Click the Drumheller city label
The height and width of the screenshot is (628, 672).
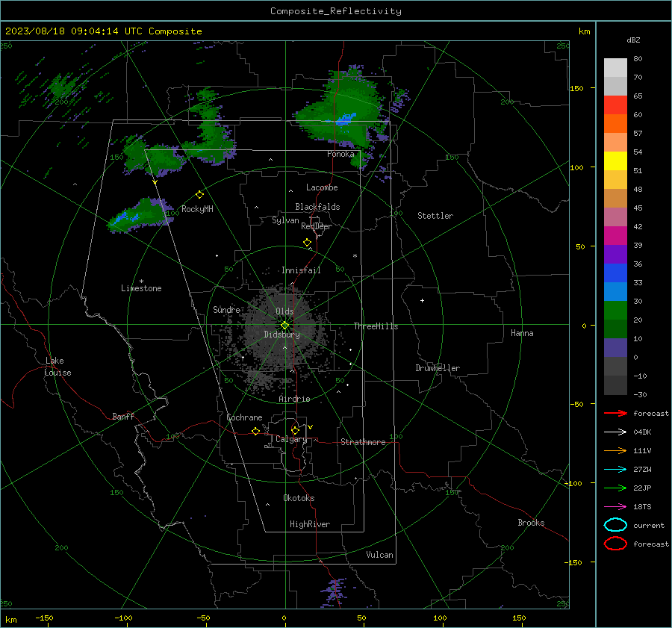click(x=438, y=368)
